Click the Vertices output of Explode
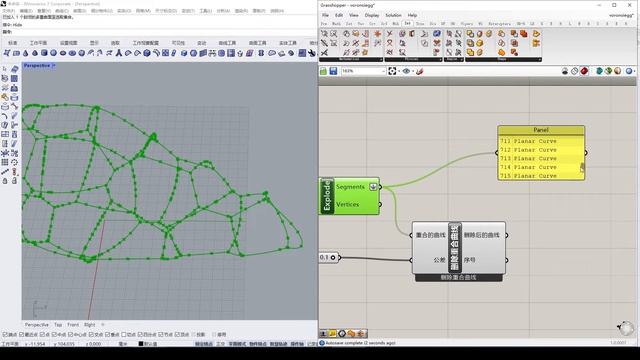 pos(347,204)
